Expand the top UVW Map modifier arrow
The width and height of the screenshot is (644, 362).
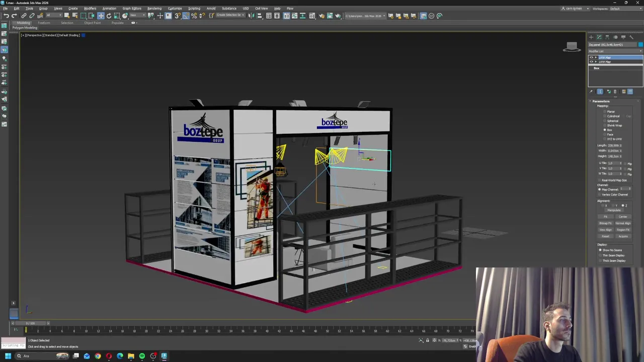[596, 58]
